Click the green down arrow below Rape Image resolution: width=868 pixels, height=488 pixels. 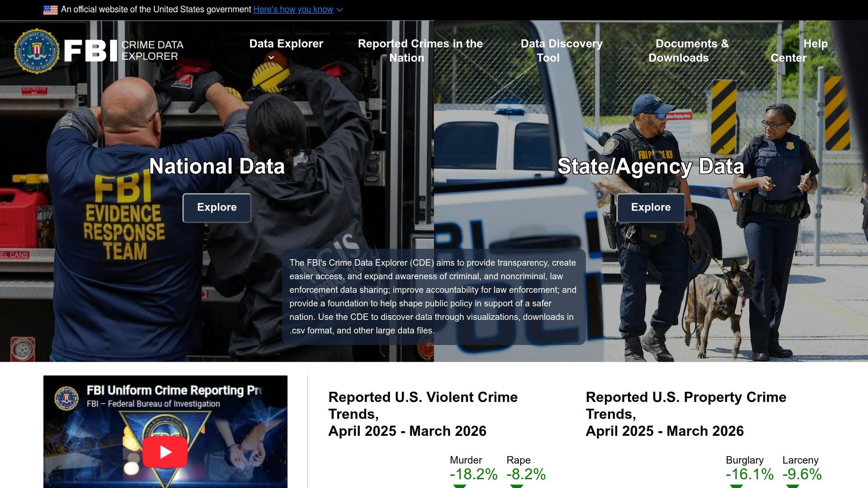point(516,486)
